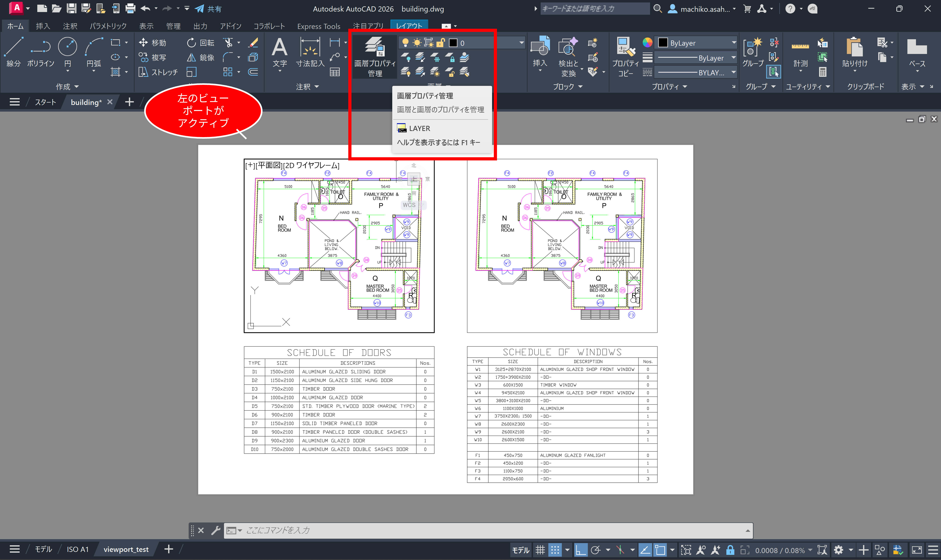Click the Paste (貼り付け) icon

pyautogui.click(x=854, y=47)
